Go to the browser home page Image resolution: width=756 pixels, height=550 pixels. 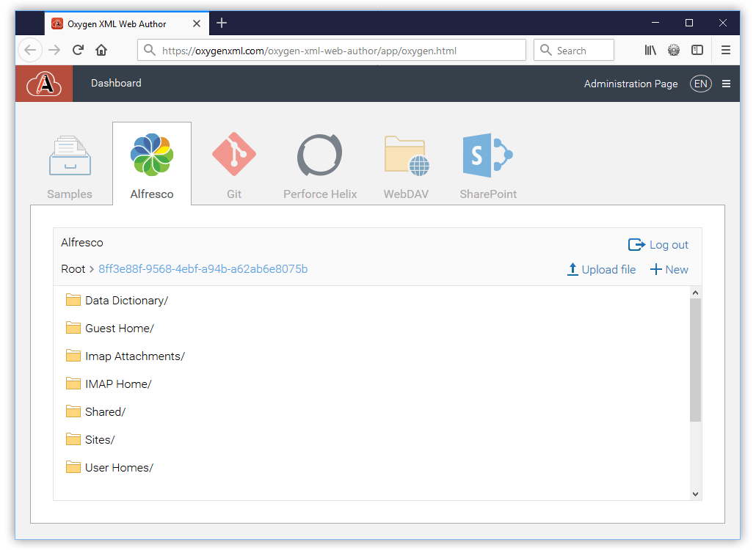(101, 50)
